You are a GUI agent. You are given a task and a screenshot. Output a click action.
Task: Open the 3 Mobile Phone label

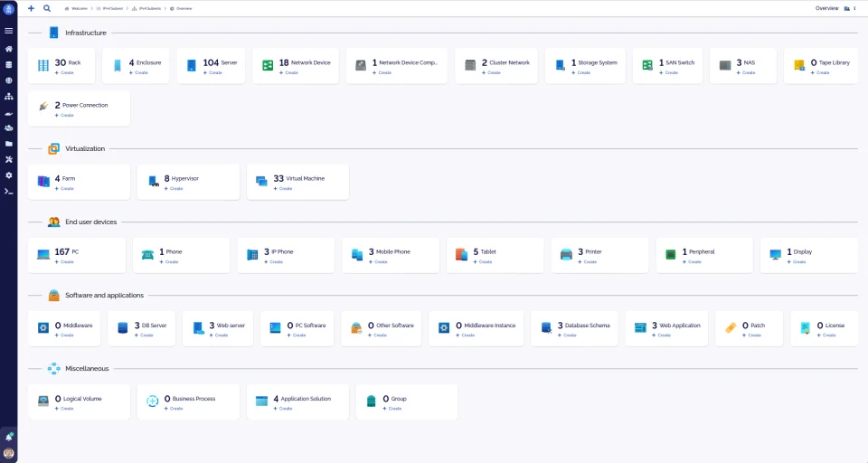tap(389, 251)
